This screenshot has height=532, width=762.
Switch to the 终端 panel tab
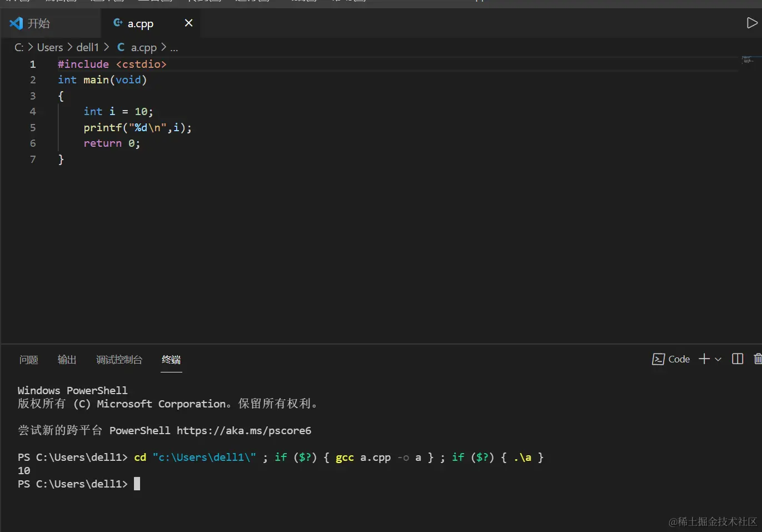(171, 360)
